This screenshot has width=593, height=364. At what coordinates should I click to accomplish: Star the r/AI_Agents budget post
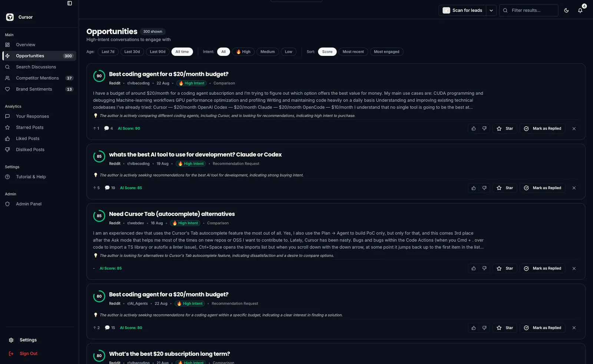coord(505,328)
